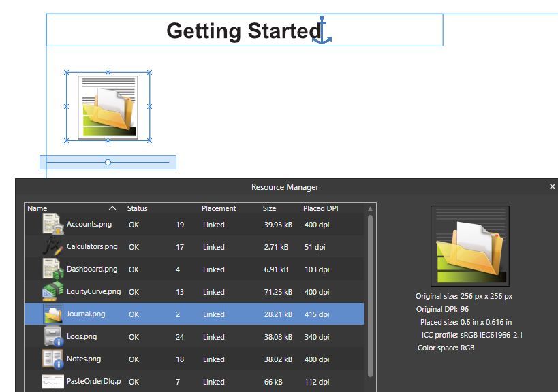Click the large Journal preview thumbnail
Image resolution: width=558 pixels, height=392 pixels.
pyautogui.click(x=469, y=246)
